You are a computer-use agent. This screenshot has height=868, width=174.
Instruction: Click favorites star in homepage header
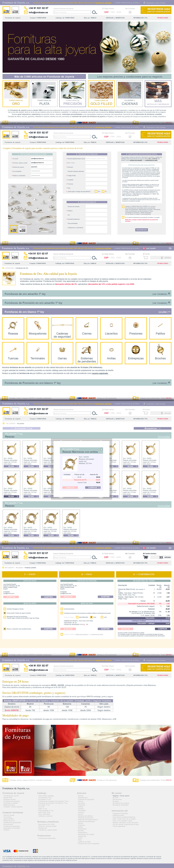tap(130, 12)
